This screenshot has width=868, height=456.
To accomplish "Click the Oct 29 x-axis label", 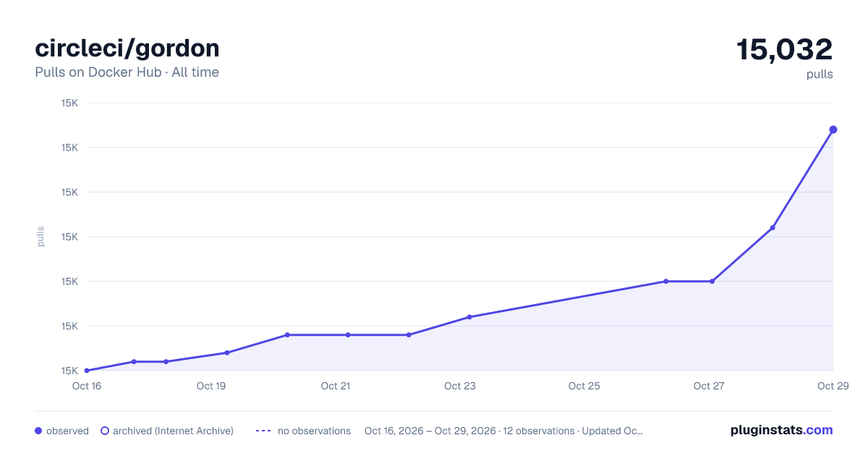I will coord(833,386).
